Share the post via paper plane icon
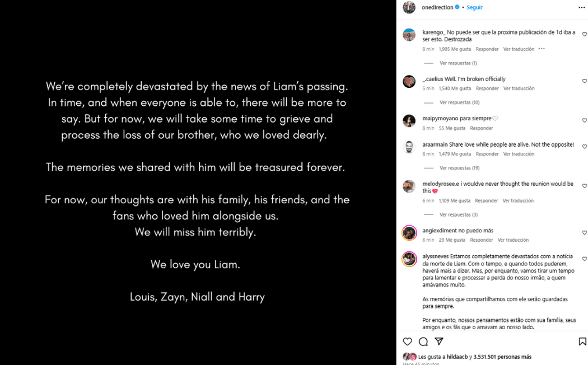Screen dimensions: 588x365 (x=439, y=341)
